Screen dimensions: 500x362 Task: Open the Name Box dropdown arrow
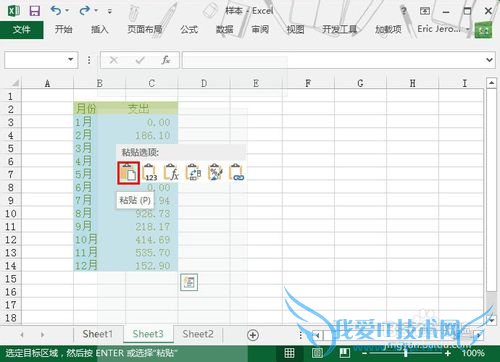click(x=70, y=60)
